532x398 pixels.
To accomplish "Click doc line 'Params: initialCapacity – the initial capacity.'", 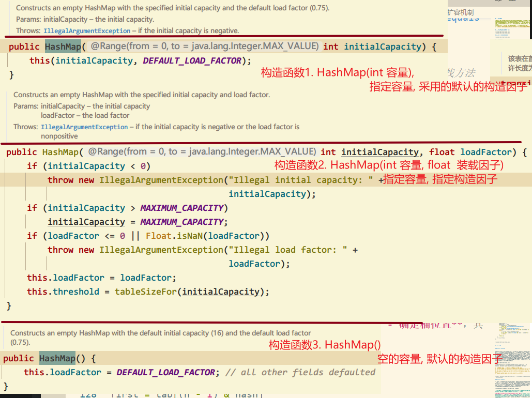I will click(x=85, y=19).
